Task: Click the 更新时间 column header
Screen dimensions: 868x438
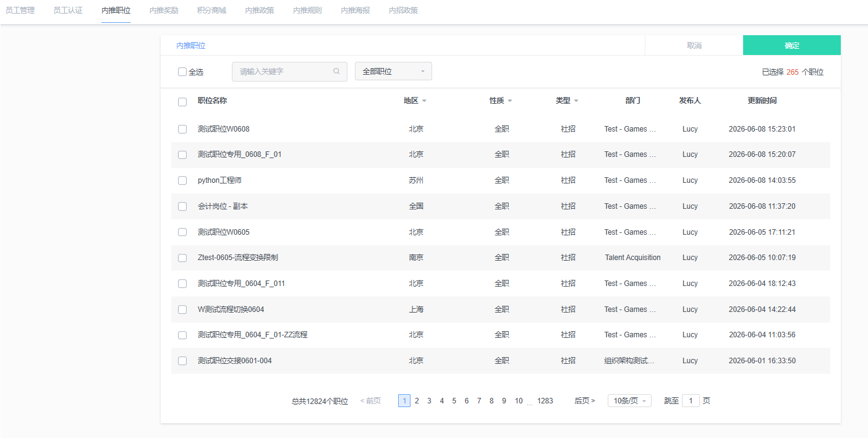Action: pyautogui.click(x=762, y=101)
